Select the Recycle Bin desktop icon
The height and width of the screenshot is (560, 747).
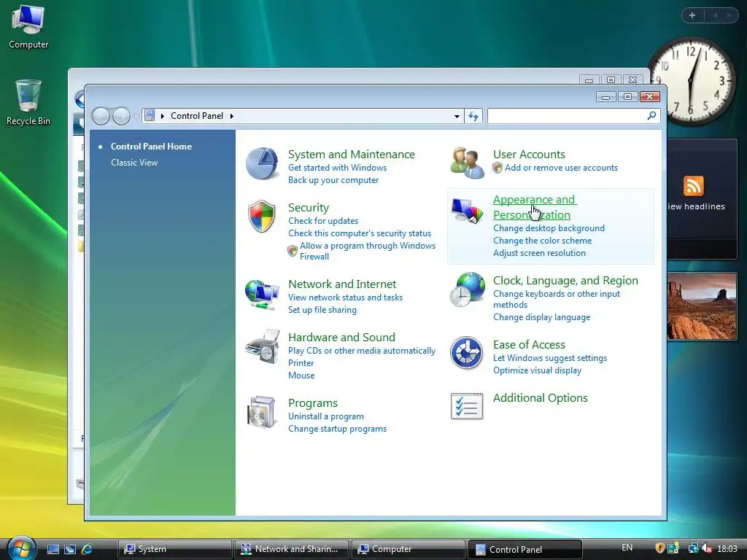[28, 102]
